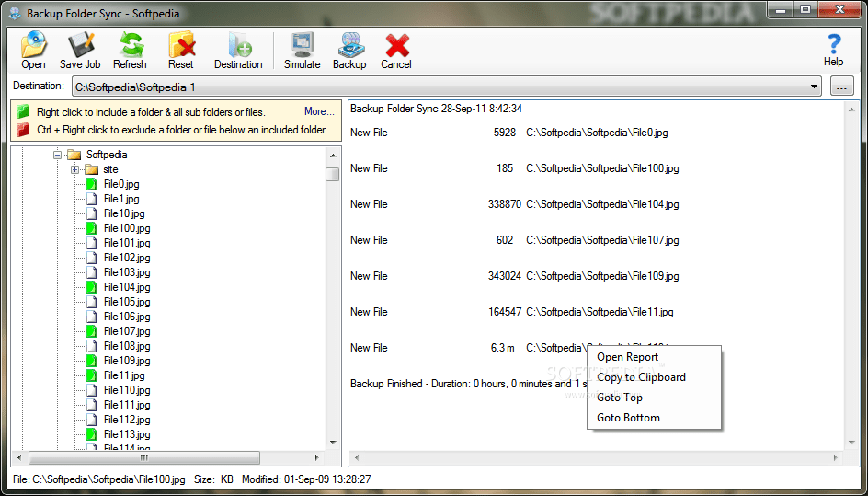Click the tree's scroll left arrow
868x496 pixels.
[19, 457]
